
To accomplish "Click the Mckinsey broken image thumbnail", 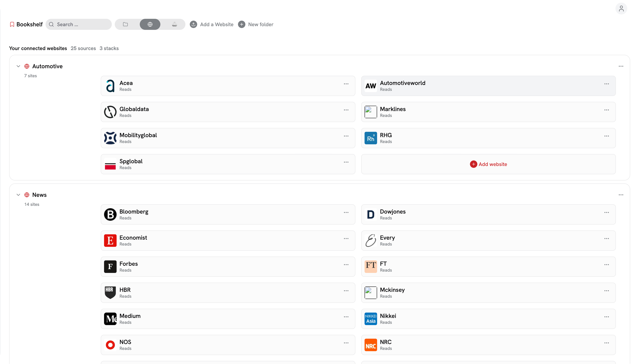I will (370, 292).
